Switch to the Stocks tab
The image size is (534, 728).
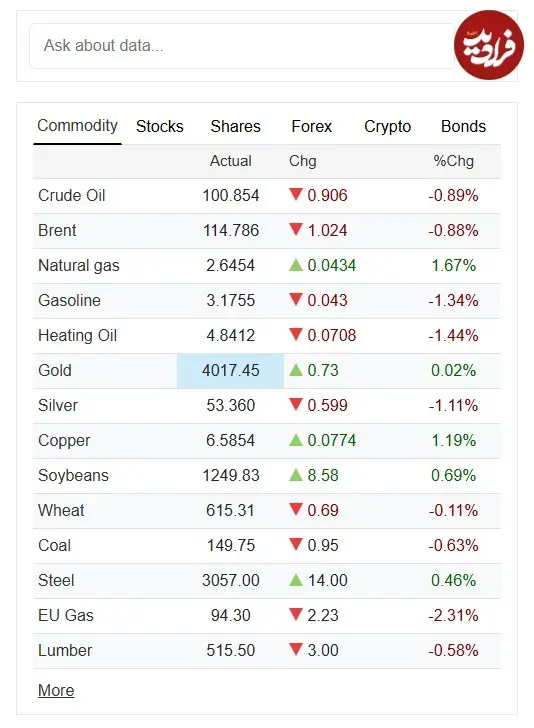click(x=160, y=126)
